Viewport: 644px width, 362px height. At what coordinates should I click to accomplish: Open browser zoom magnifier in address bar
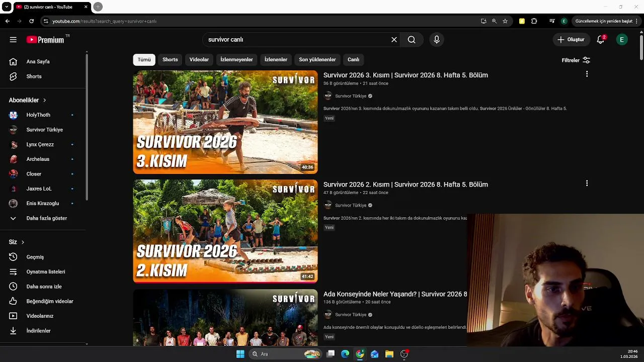494,21
